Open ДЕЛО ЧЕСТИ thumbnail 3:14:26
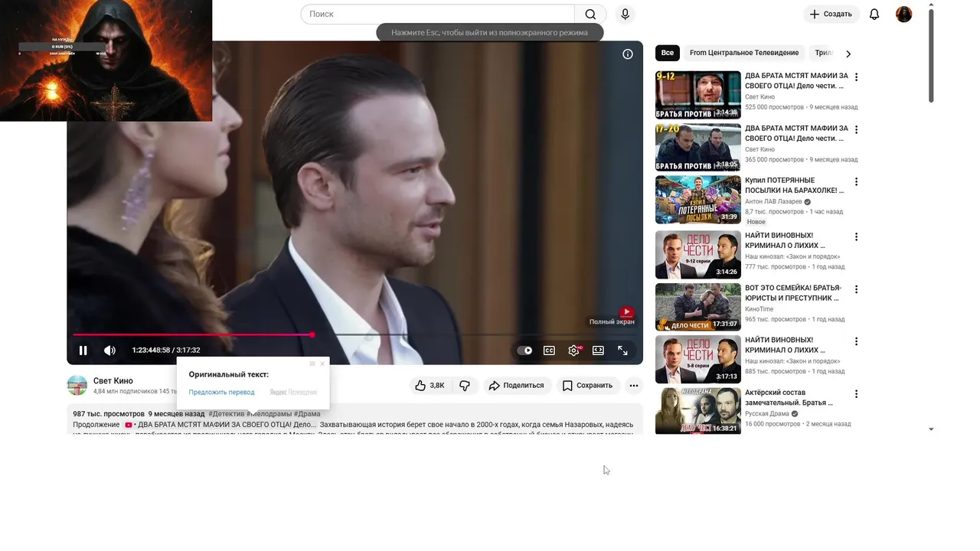 [x=698, y=255]
